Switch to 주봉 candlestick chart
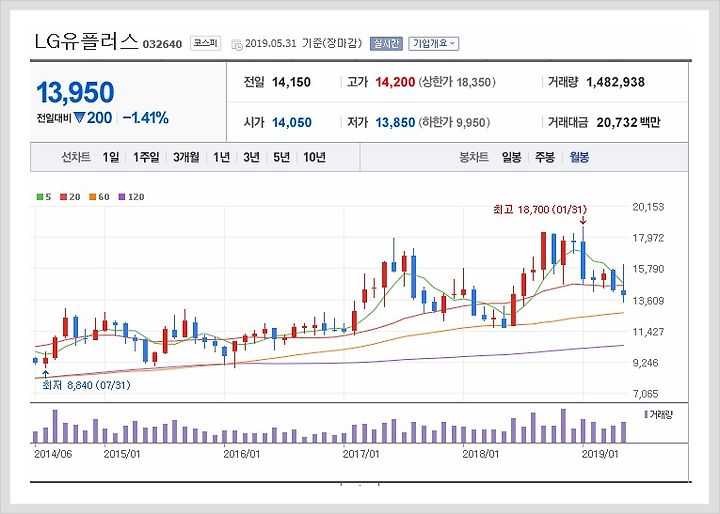720x514 pixels. (x=545, y=157)
